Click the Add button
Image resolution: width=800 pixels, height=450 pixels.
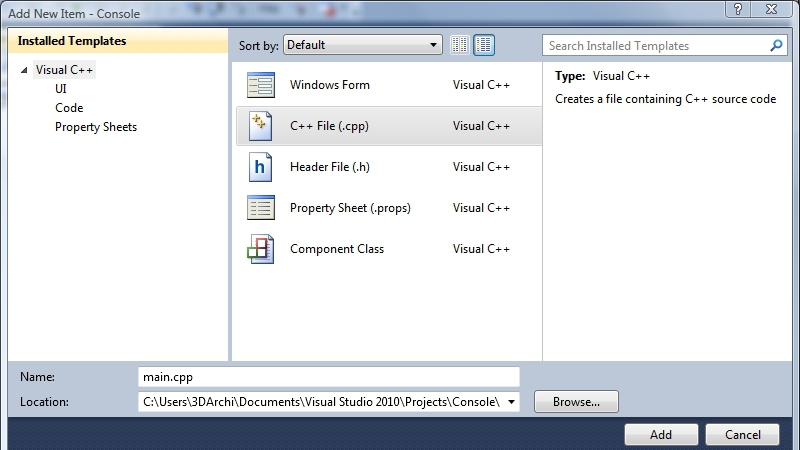click(x=661, y=435)
